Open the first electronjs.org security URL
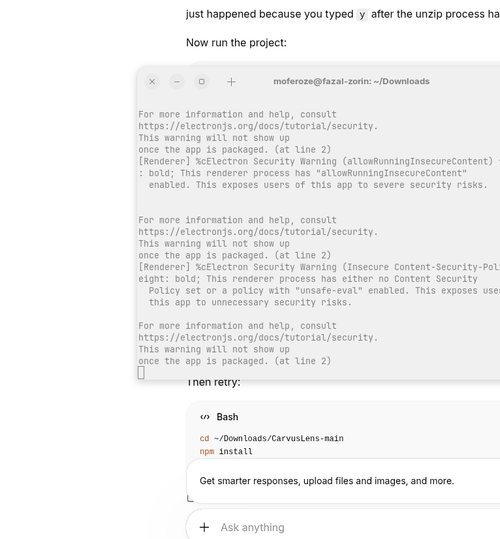 pos(258,126)
